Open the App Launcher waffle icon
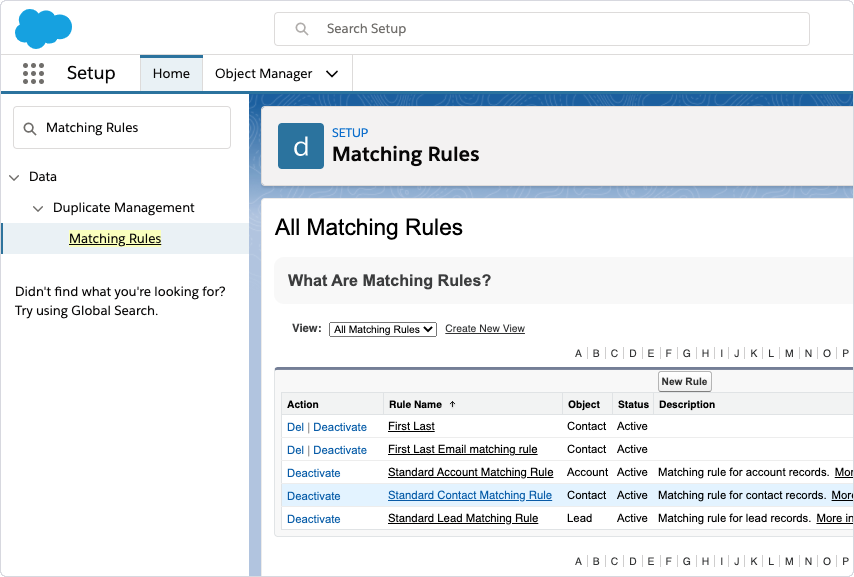The image size is (854, 577). click(x=33, y=73)
